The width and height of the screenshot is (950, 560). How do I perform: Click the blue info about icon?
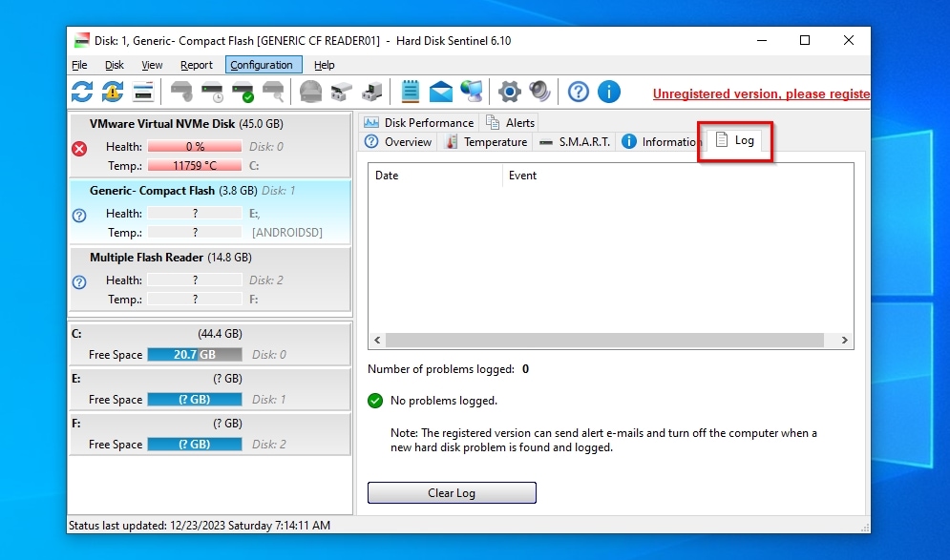coord(609,92)
